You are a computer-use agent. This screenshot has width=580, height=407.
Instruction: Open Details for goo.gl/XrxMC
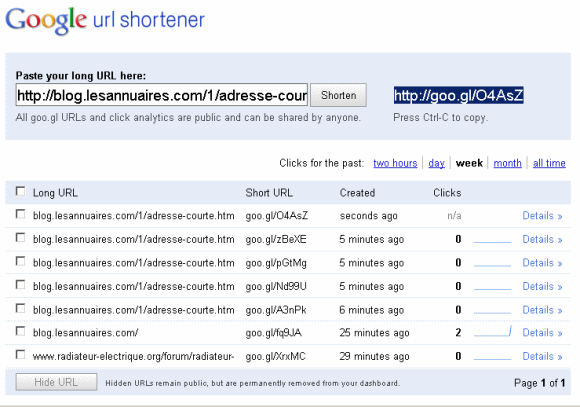542,356
